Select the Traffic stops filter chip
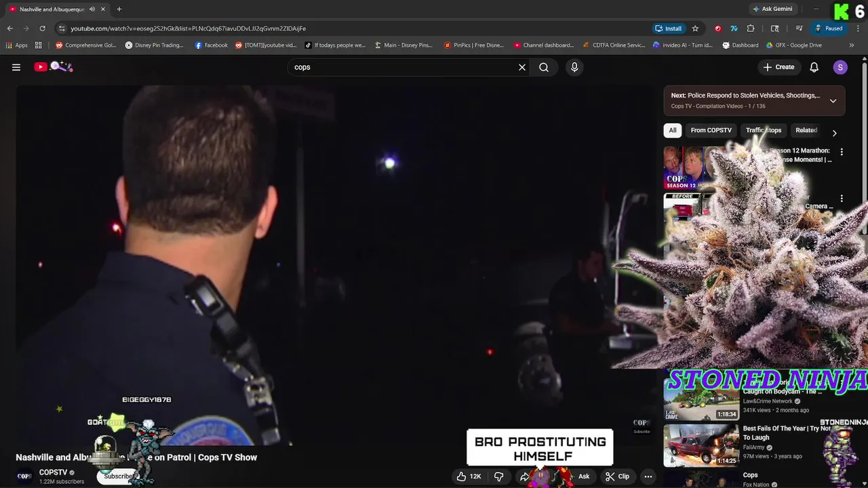 pos(764,130)
